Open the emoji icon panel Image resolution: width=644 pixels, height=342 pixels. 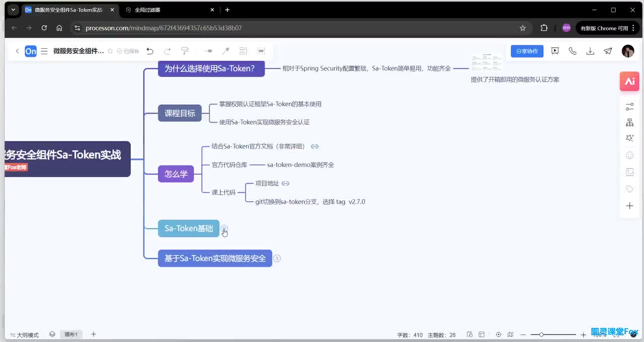[629, 155]
